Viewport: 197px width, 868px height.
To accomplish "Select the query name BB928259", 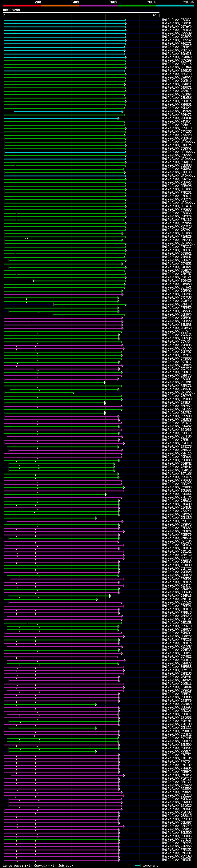I will pos(11,10).
